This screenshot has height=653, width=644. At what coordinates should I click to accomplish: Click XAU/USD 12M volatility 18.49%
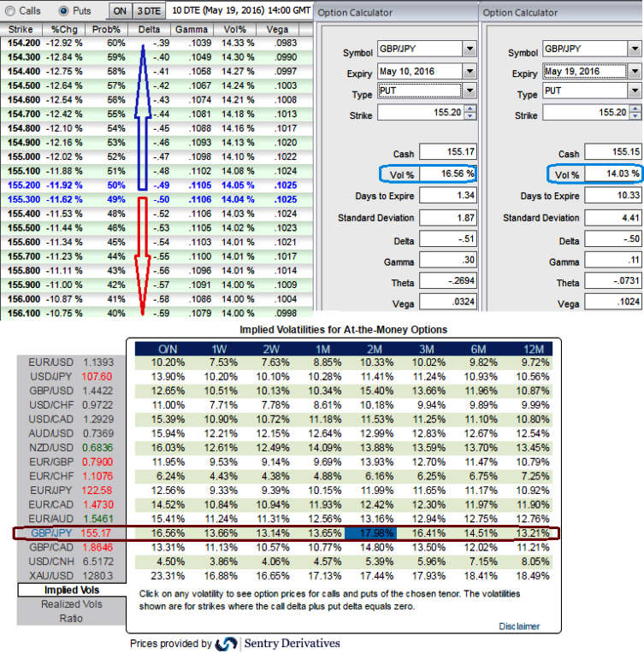(533, 576)
